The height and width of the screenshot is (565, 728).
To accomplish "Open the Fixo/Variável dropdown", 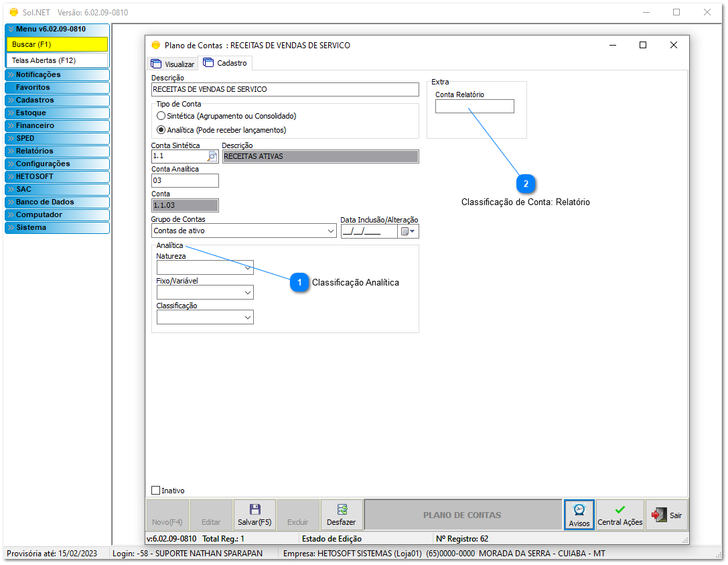I will tap(248, 292).
